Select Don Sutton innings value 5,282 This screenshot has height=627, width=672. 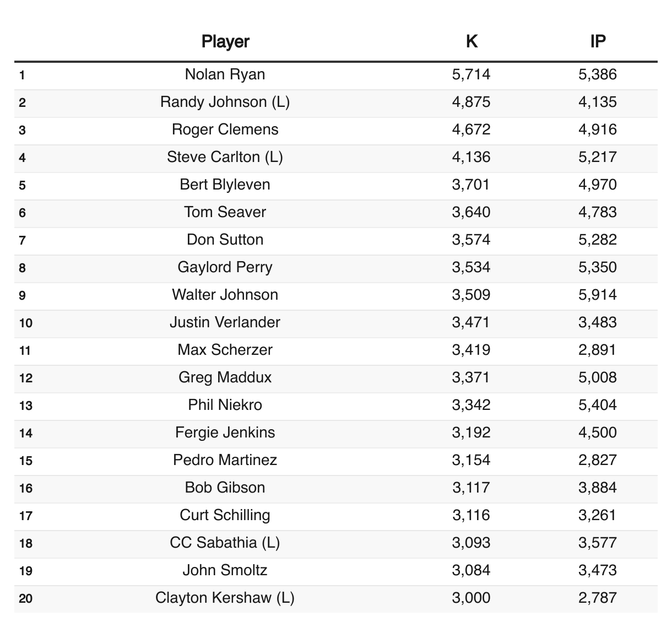coord(598,240)
